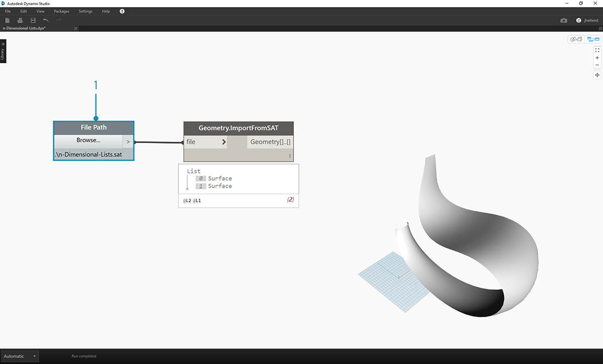Click the Zoom to Fit icon
Image resolution: width=603 pixels, height=364 pixels.
coord(597,50)
